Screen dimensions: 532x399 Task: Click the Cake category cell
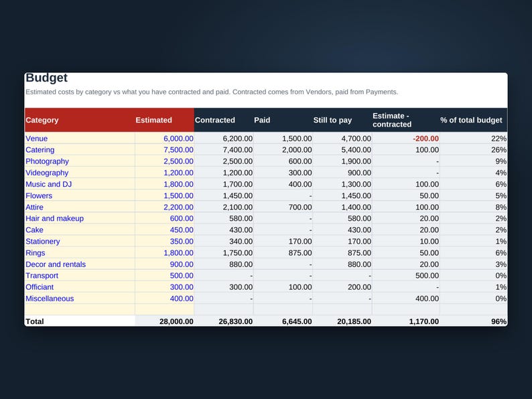coord(80,230)
